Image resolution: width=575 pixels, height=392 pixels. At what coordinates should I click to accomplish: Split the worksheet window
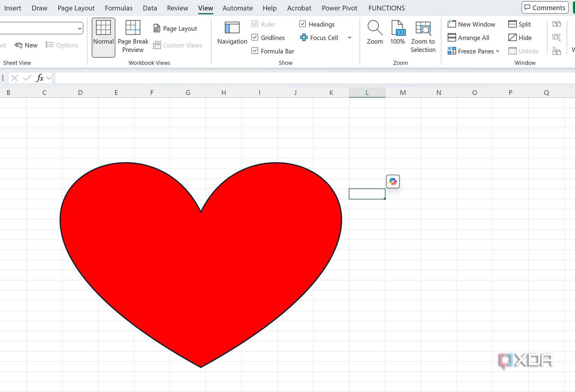tap(520, 24)
